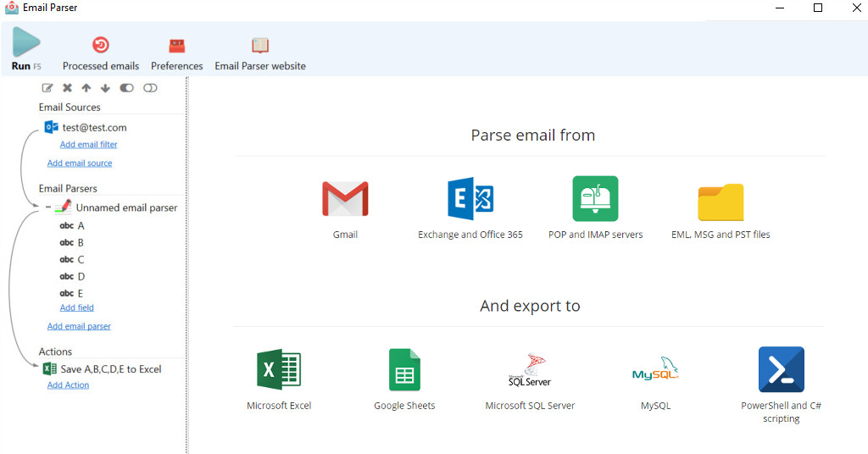Screen dimensions: 868x454
Task: Select the Save A,B,C,D,E to Excel action
Action: pyautogui.click(x=110, y=369)
